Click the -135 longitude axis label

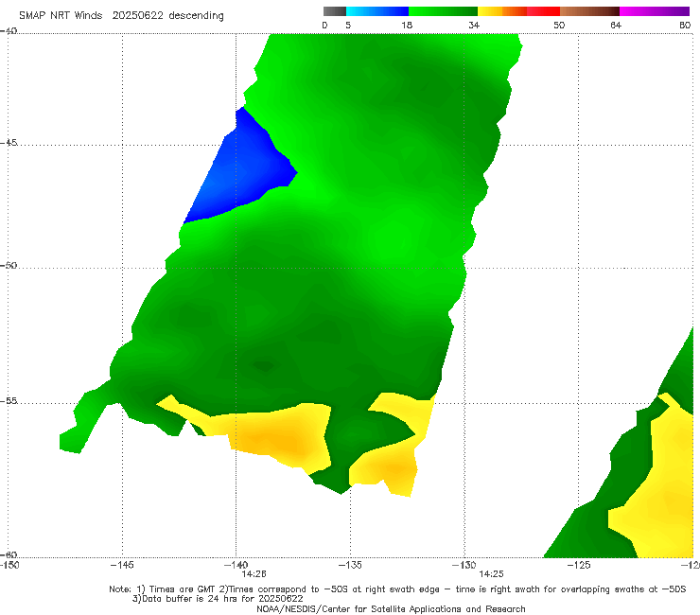click(x=350, y=565)
